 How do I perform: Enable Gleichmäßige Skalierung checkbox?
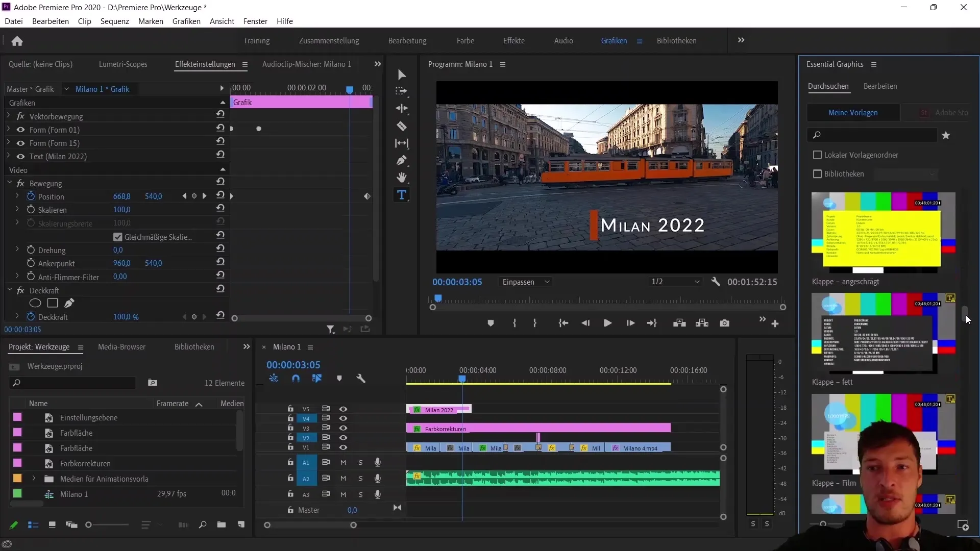tap(117, 237)
